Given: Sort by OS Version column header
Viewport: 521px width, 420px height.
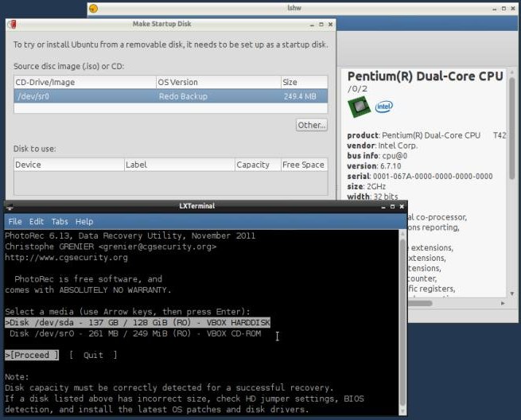Looking at the screenshot, I should pos(218,83).
